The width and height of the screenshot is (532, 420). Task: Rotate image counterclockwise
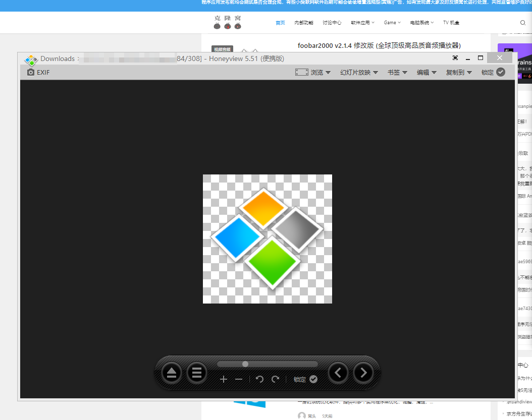click(x=259, y=379)
